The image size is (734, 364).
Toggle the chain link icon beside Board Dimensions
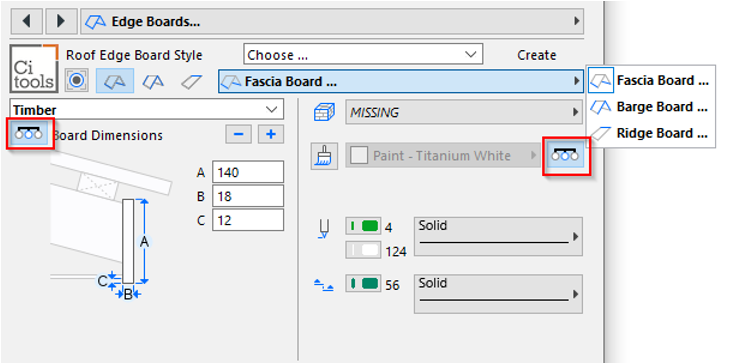coord(29,133)
